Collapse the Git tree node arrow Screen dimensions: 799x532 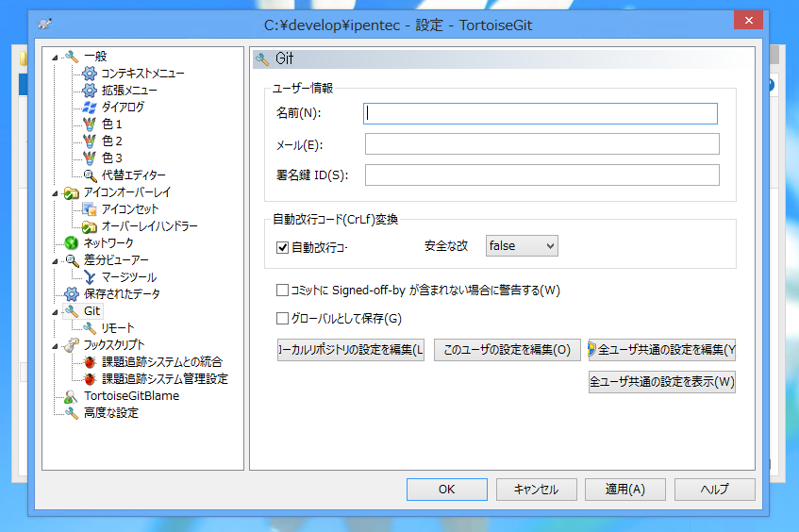(x=55, y=312)
